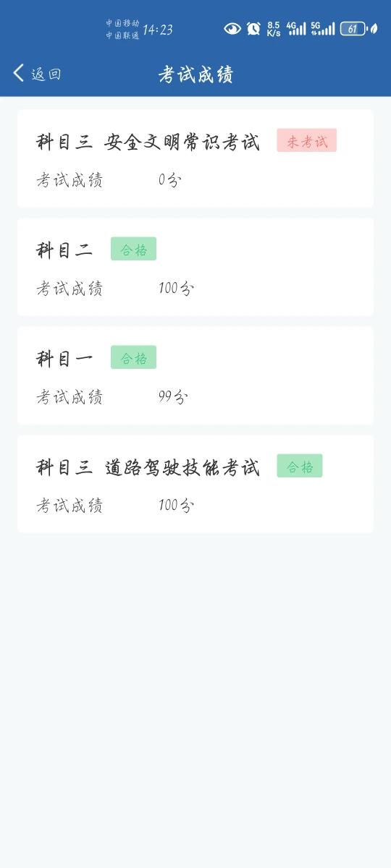Select the 合格 badge beside 科目一

pos(134,358)
